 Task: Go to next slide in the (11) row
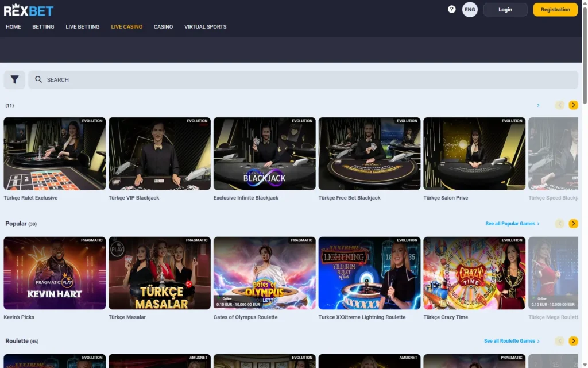point(573,105)
